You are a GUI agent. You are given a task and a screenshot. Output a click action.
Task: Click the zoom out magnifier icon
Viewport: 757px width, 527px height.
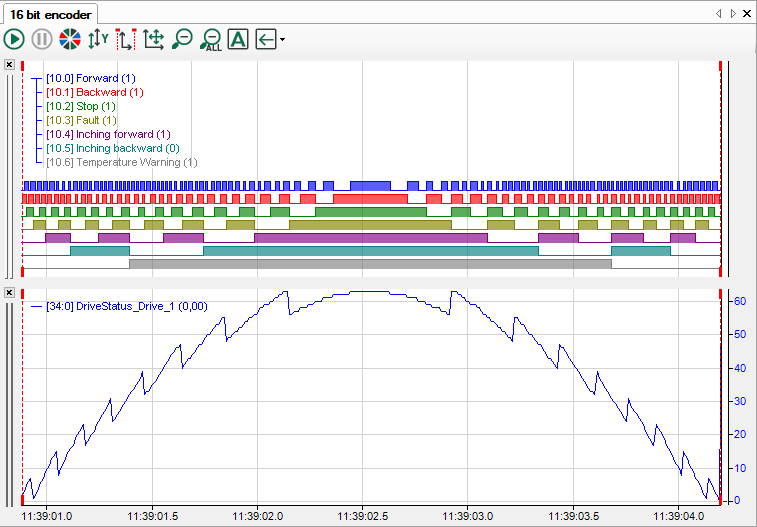pos(182,40)
